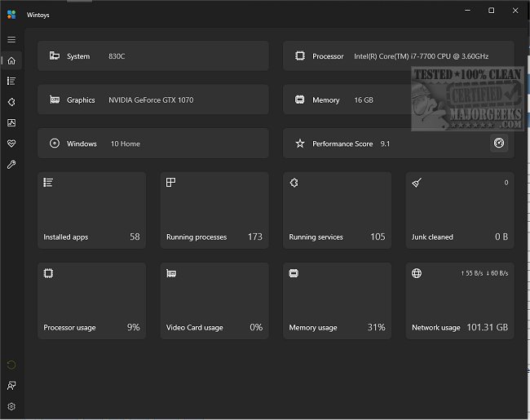Open Settings gear in sidebar
Screen dimensions: 530x420
(11, 406)
